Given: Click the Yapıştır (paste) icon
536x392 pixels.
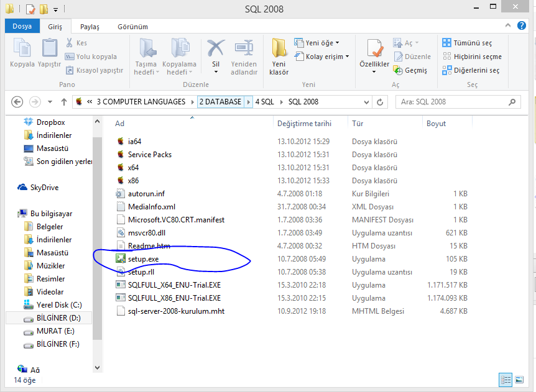Looking at the screenshot, I should click(x=50, y=48).
